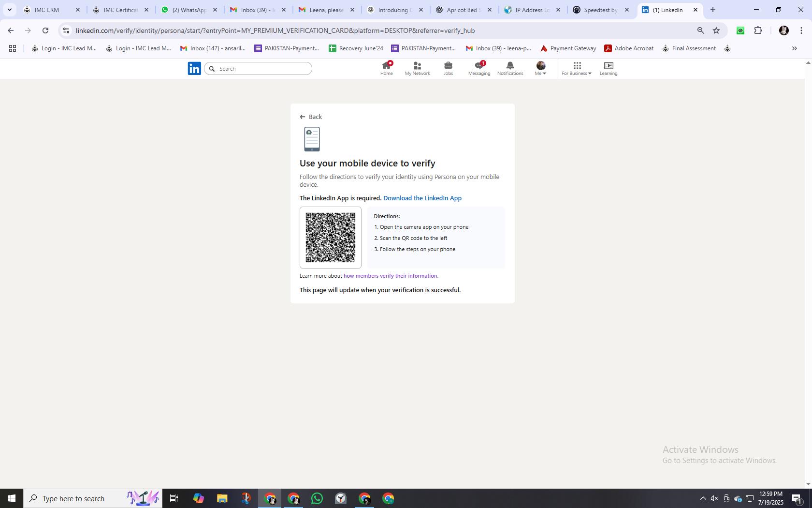Open the Jobs briefcase icon

[x=448, y=68]
